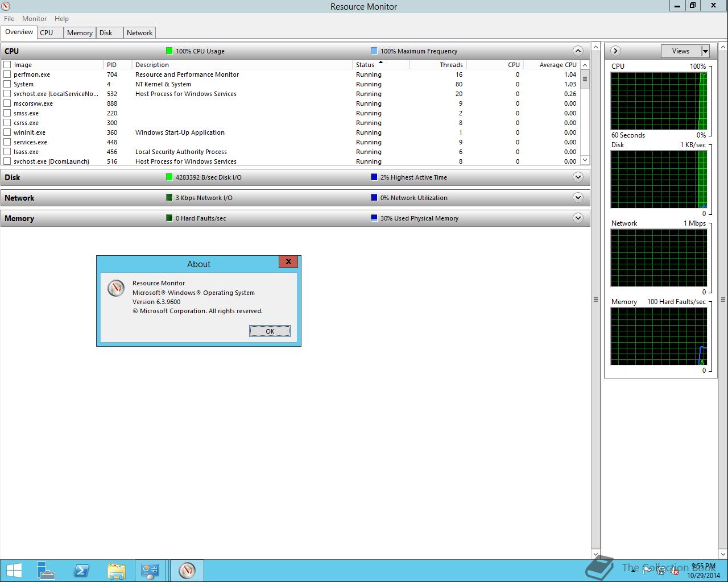This screenshot has height=582, width=728.
Task: Open the Help menu
Action: [61, 19]
